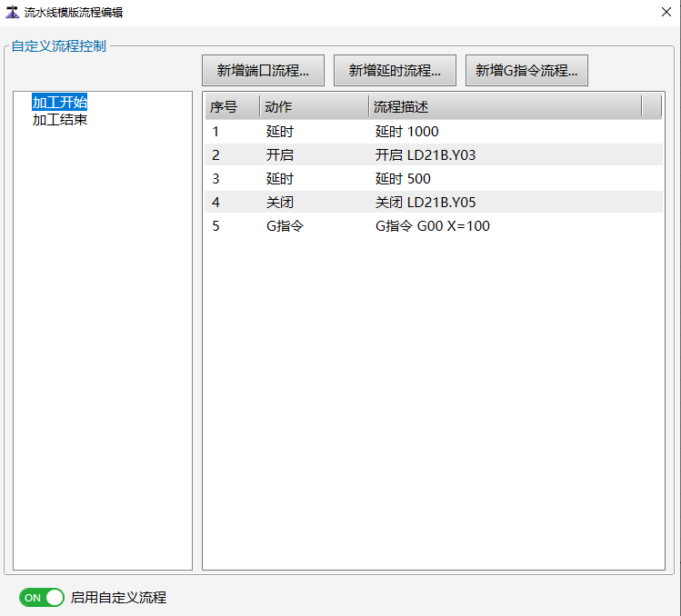The image size is (681, 616).
Task: Click the 动作 column header
Action: (x=314, y=107)
